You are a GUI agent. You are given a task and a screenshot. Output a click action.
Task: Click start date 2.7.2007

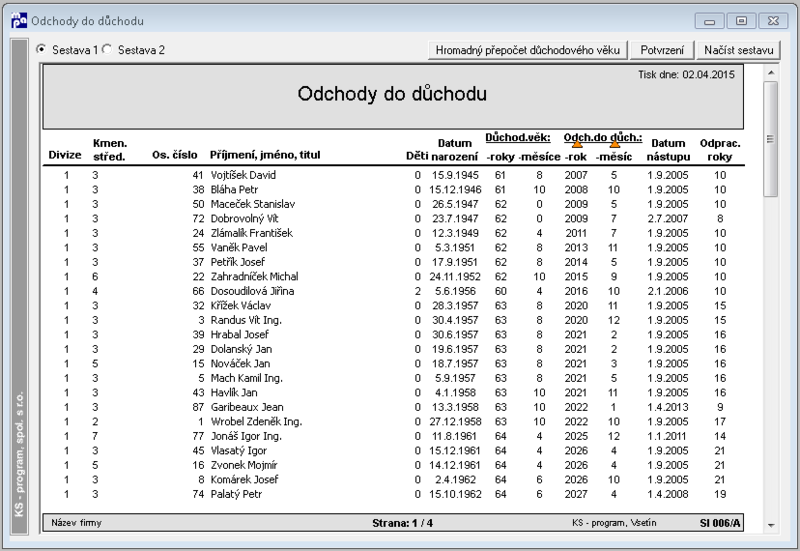668,218
